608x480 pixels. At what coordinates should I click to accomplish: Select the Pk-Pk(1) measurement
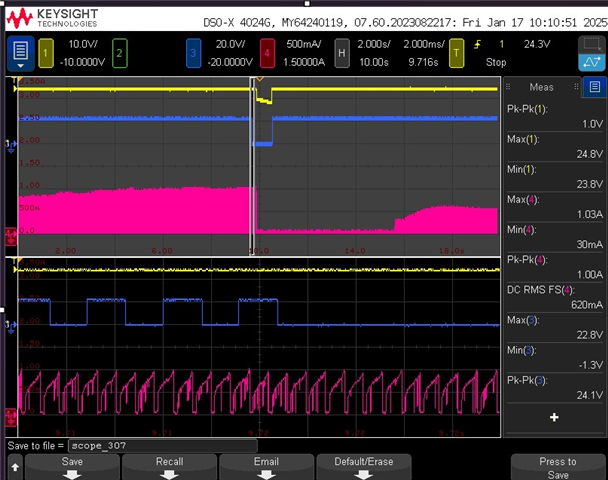coord(554,116)
